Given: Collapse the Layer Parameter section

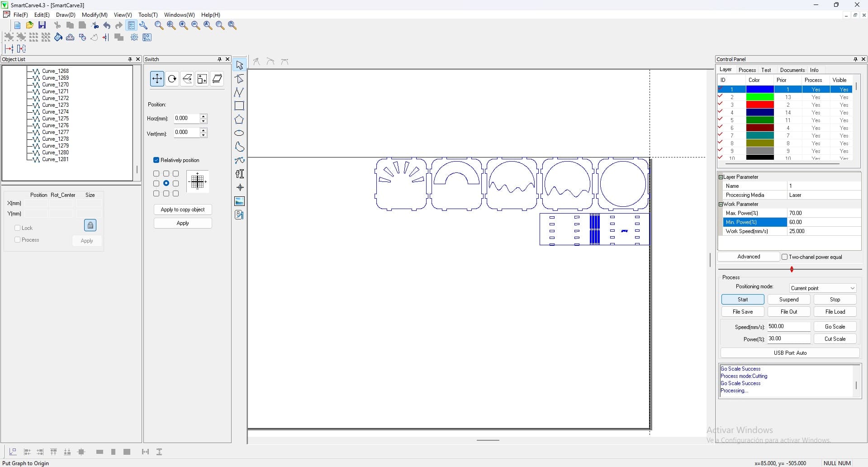Looking at the screenshot, I should [721, 177].
